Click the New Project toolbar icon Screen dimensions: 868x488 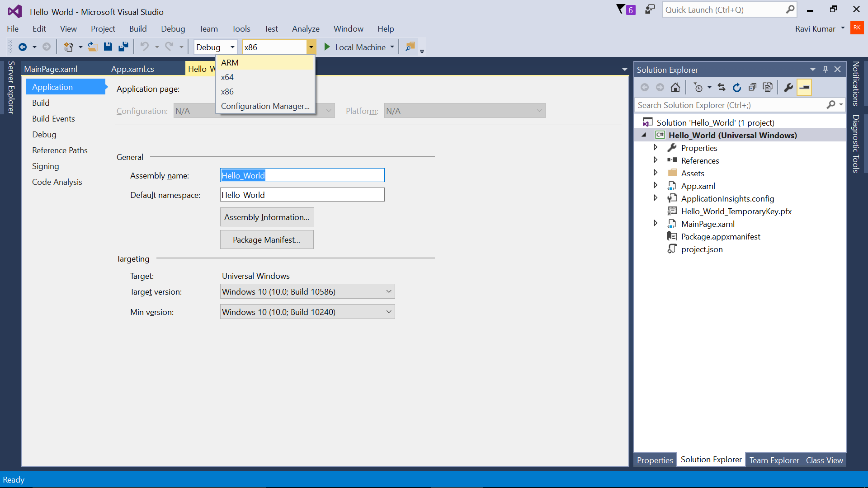coord(68,47)
